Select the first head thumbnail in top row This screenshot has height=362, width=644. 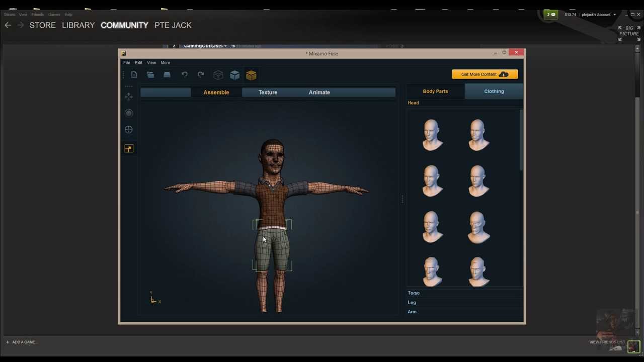(432, 134)
